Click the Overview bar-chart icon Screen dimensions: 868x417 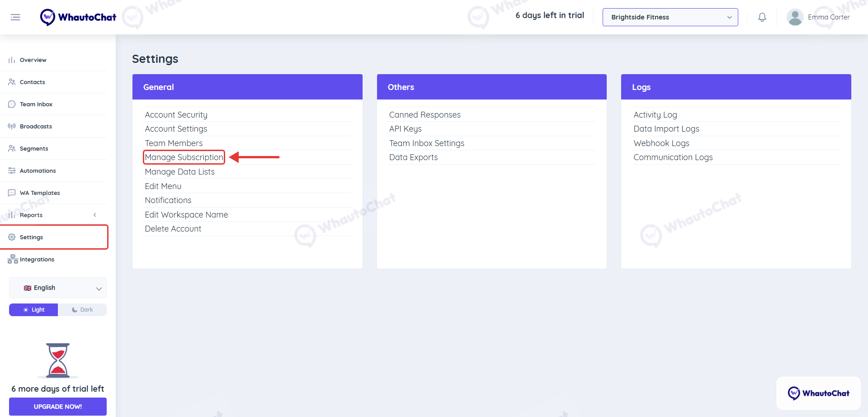click(x=12, y=60)
